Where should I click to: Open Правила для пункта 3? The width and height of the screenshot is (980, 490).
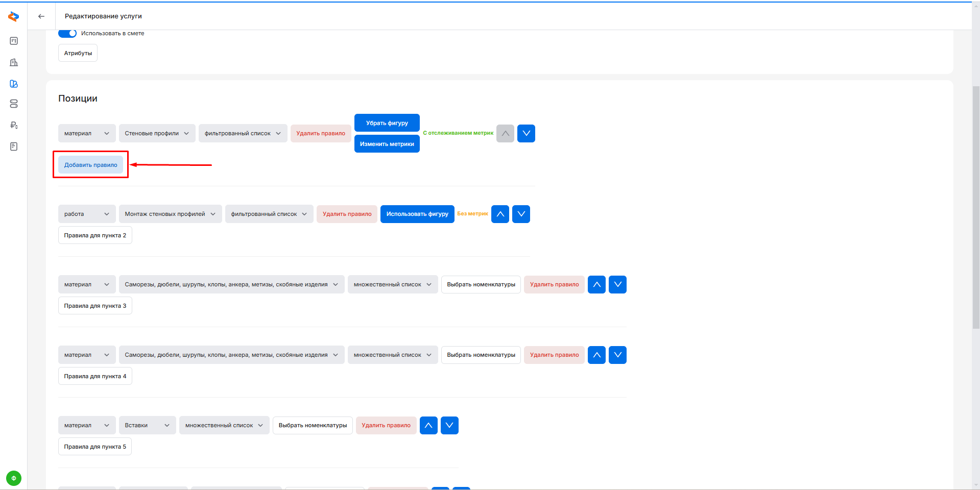(95, 306)
